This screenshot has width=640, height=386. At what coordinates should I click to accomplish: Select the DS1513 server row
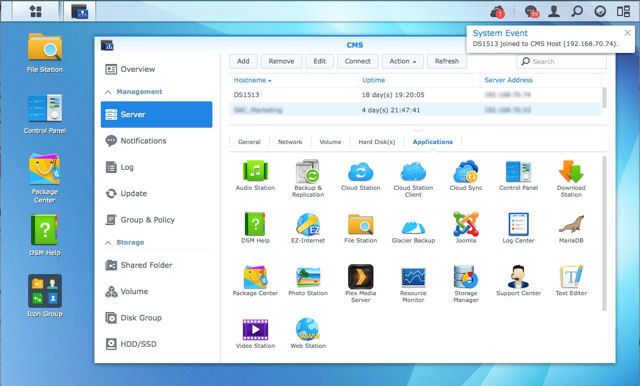pyautogui.click(x=415, y=95)
